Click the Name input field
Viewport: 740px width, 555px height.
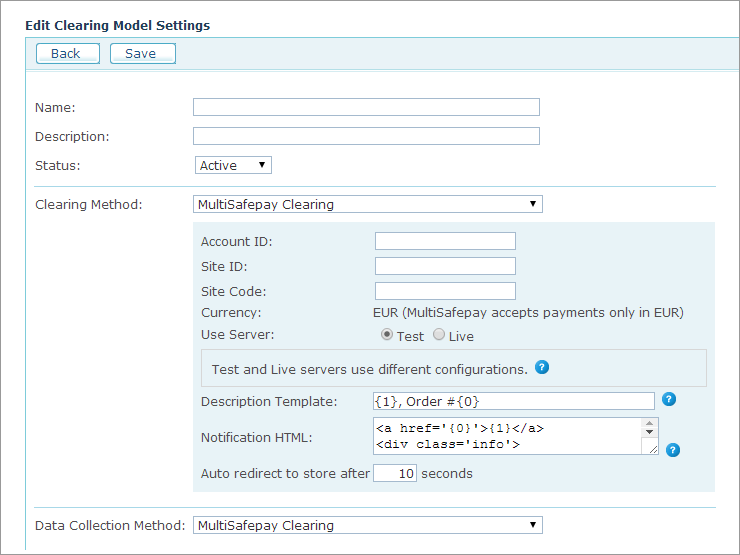[x=366, y=107]
